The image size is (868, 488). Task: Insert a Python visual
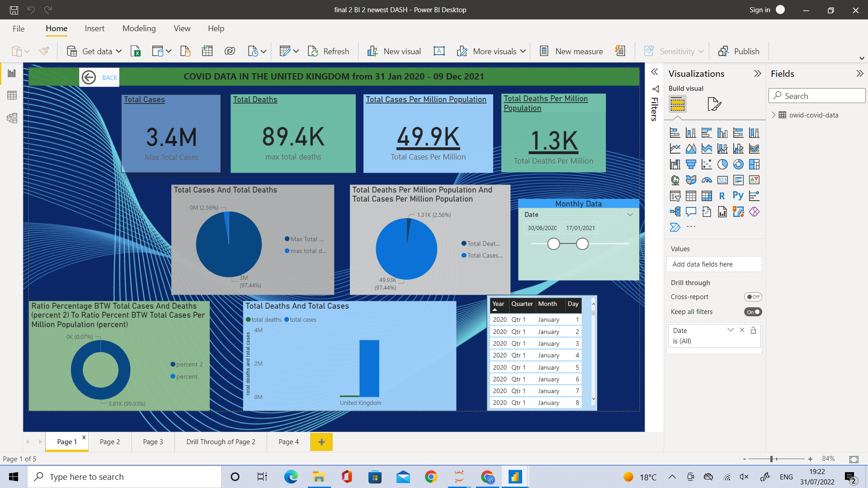[738, 196]
